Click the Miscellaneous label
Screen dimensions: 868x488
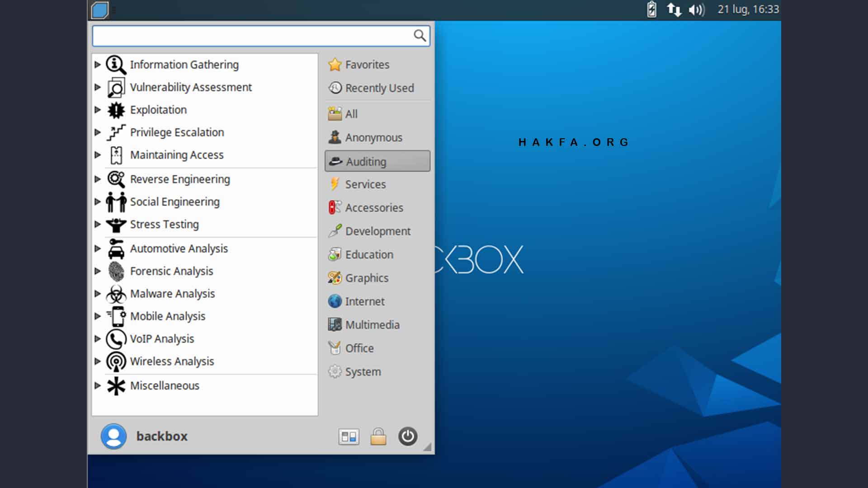point(165,386)
